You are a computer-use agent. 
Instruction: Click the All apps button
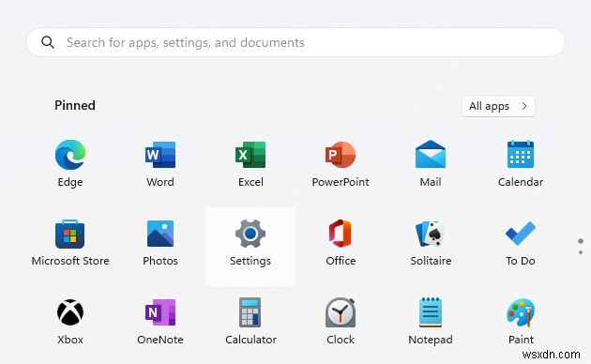coord(498,106)
